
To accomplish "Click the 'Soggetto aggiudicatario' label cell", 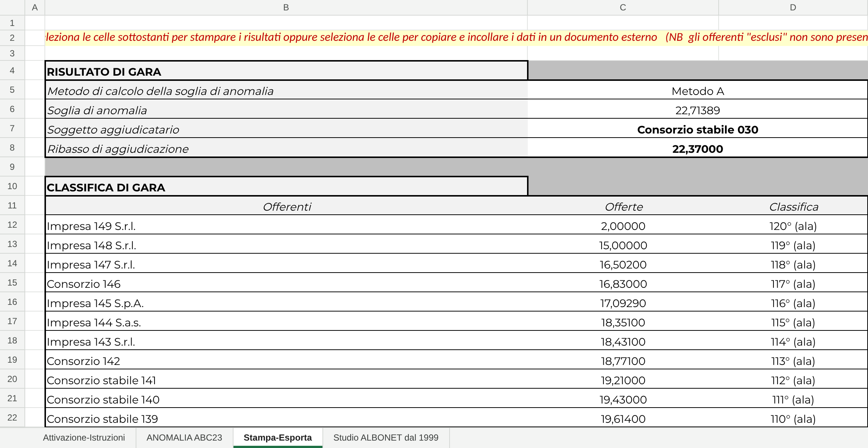I will pos(286,129).
